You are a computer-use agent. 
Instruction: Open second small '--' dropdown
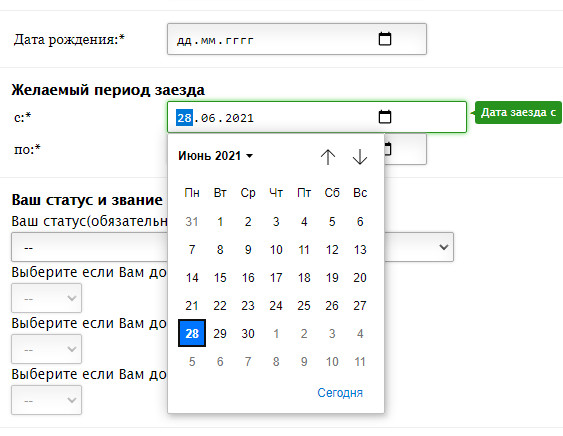pyautogui.click(x=46, y=349)
